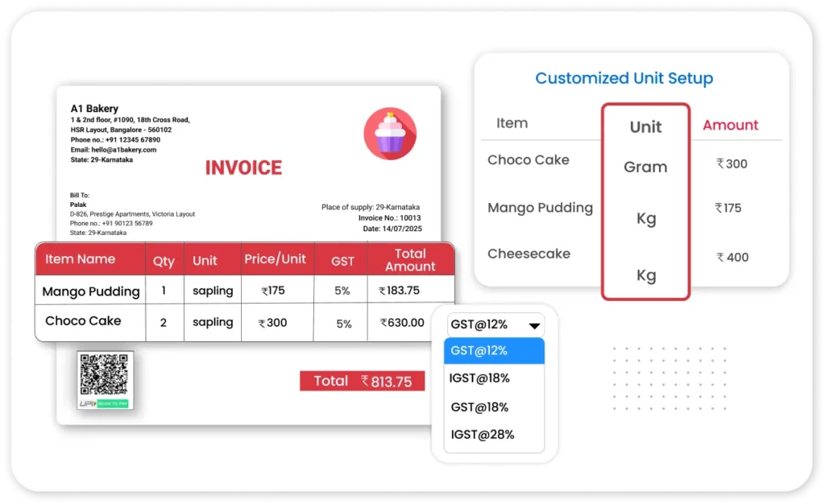
Task: Choose IGST@18% from the tax list
Action: point(479,378)
